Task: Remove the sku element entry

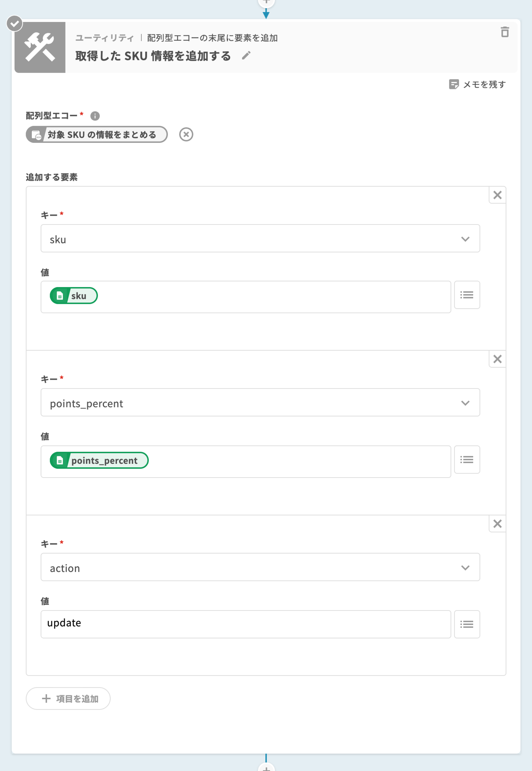Action: point(497,195)
